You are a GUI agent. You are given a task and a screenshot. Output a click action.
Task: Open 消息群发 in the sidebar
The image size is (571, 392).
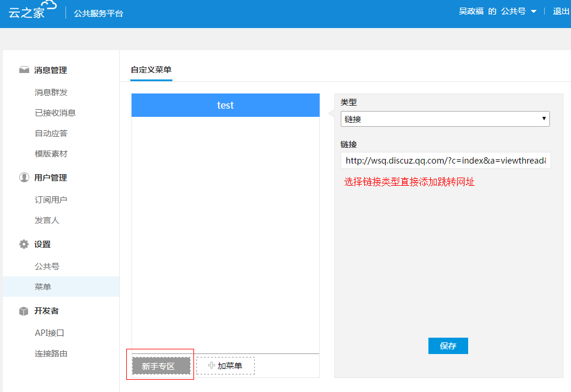pyautogui.click(x=51, y=92)
